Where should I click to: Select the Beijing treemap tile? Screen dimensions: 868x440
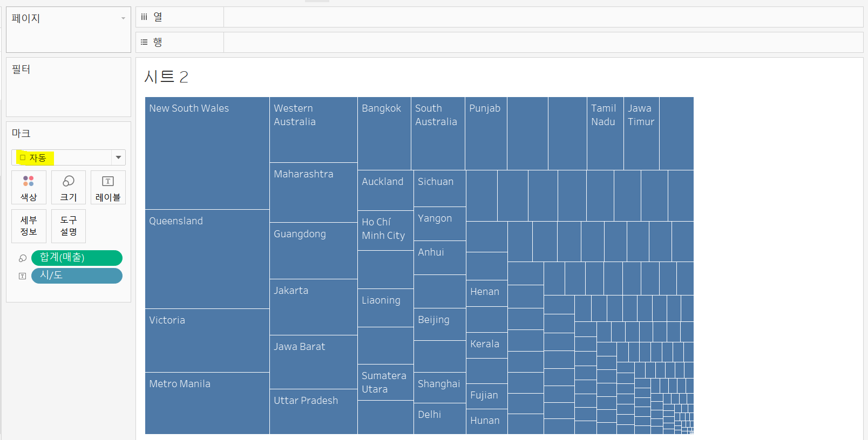440,325
